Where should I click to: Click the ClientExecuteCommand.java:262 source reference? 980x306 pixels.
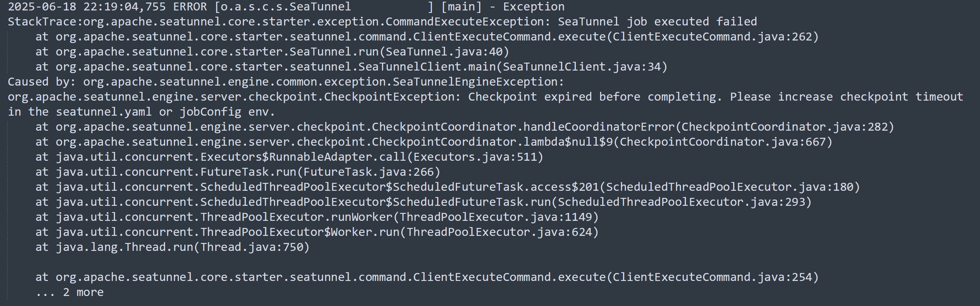[712, 37]
